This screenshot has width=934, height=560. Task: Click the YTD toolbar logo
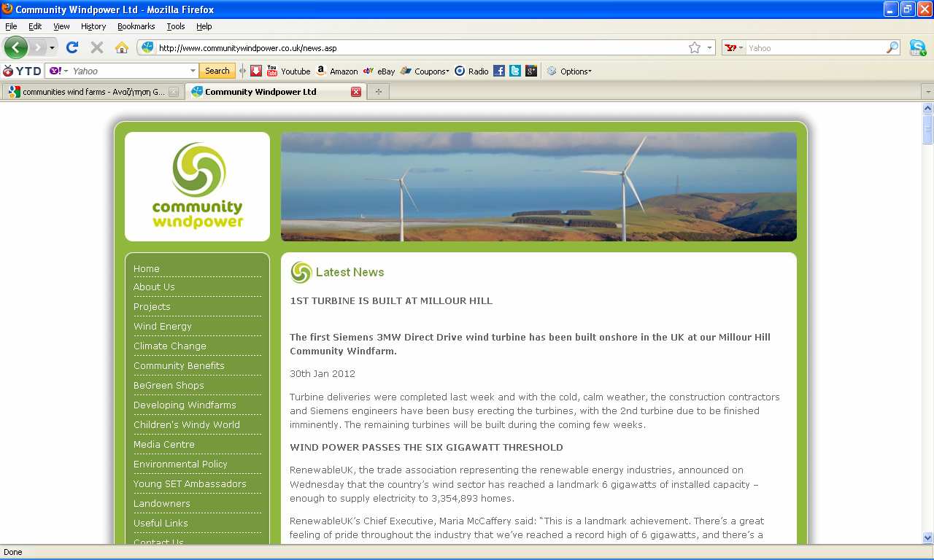[x=22, y=71]
